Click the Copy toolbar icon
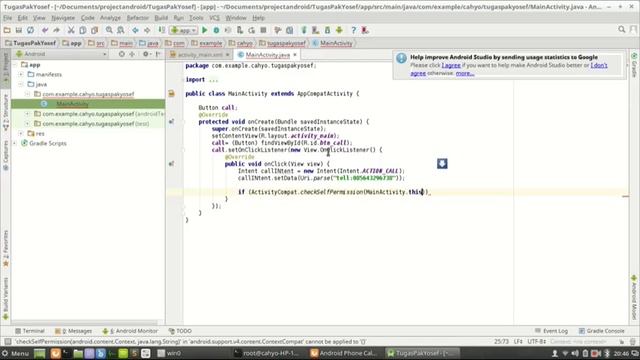 point(83,30)
